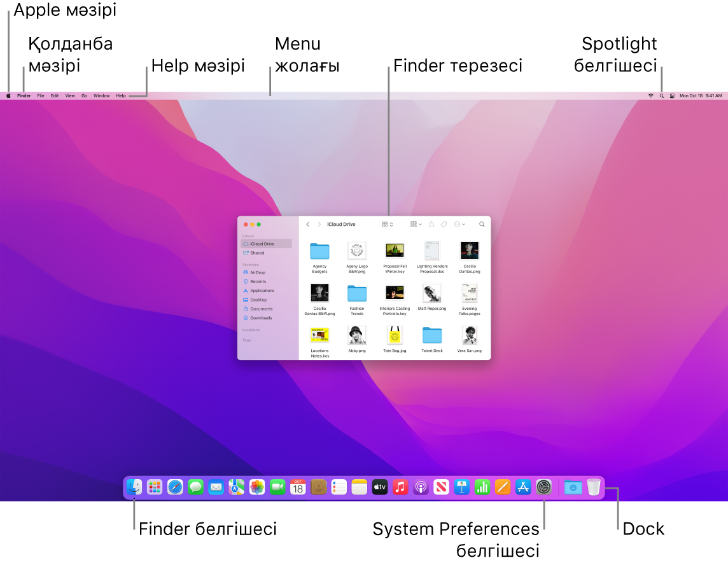Select AirDrop in Finder sidebar
Viewport: 728px width, 565px height.
coord(267,272)
